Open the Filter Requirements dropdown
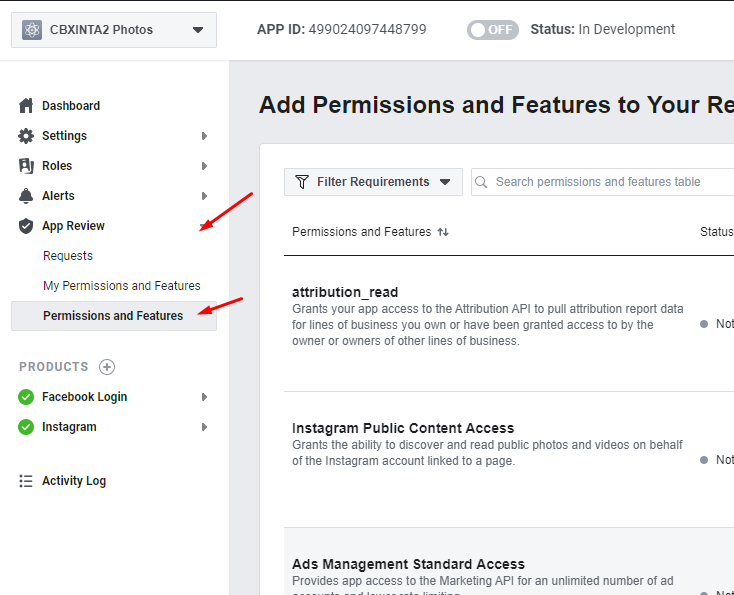 pyautogui.click(x=373, y=182)
